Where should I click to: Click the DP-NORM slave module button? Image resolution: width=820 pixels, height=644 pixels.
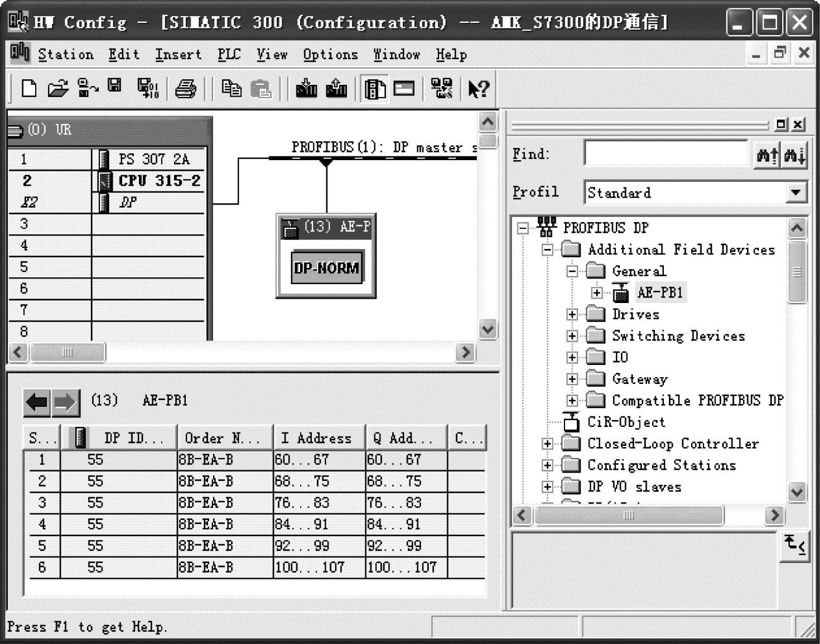pyautogui.click(x=327, y=268)
